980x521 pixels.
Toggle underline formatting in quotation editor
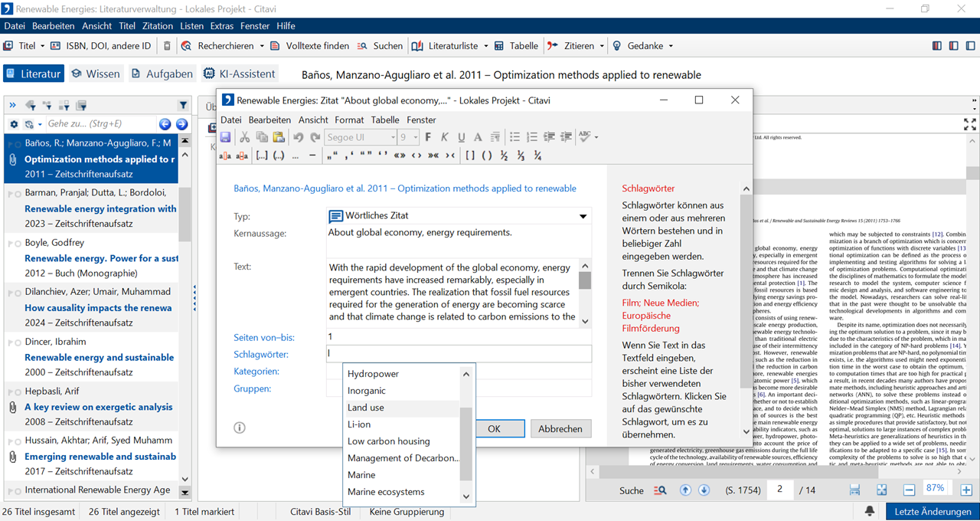461,137
